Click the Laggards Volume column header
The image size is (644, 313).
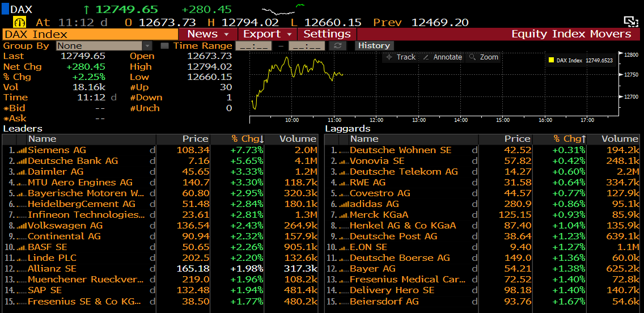pyautogui.click(x=614, y=139)
